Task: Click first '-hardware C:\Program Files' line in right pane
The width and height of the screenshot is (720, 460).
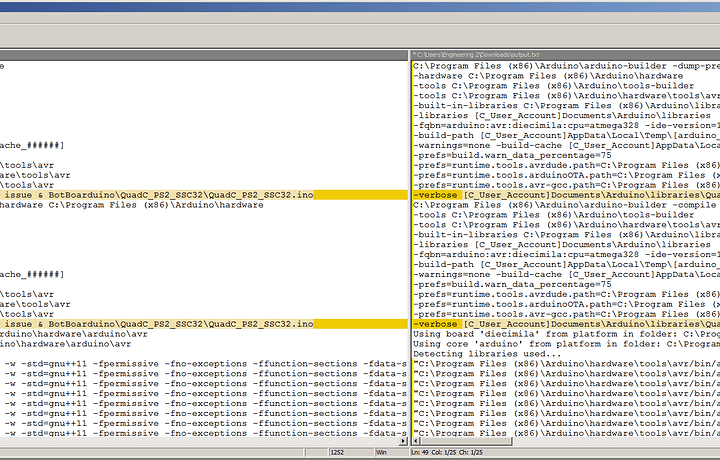Action: [x=548, y=76]
